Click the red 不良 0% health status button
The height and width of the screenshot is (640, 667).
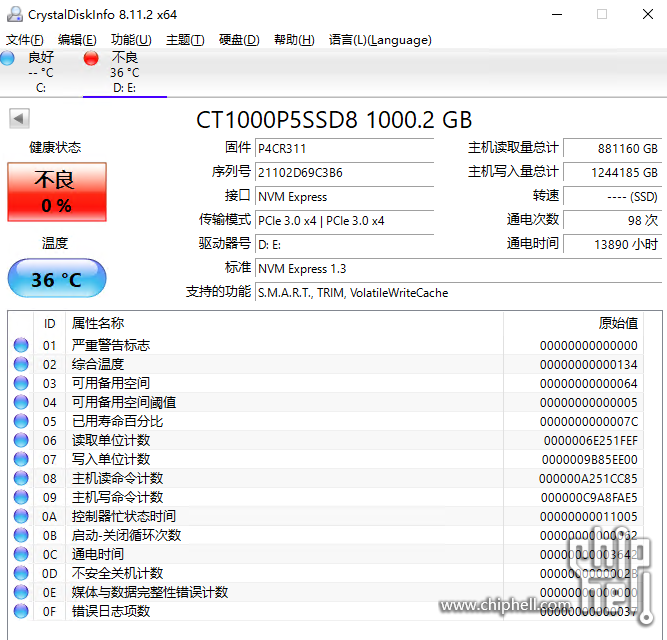(57, 192)
